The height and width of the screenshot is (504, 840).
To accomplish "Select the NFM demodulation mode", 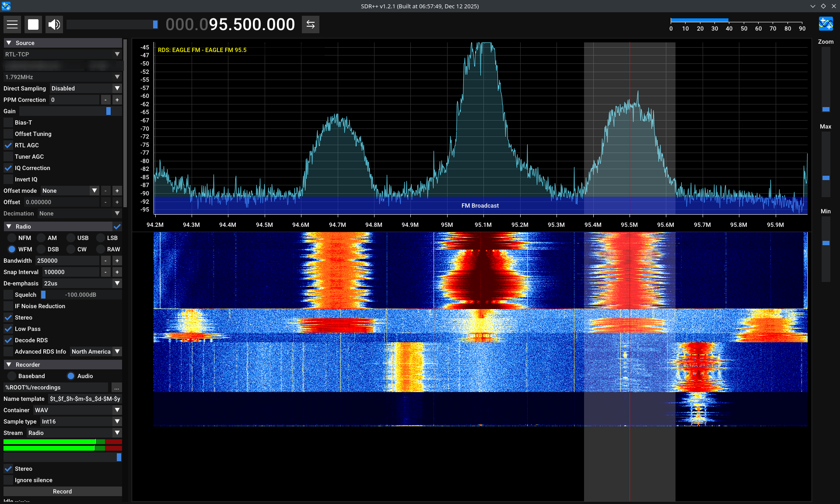I will point(12,238).
